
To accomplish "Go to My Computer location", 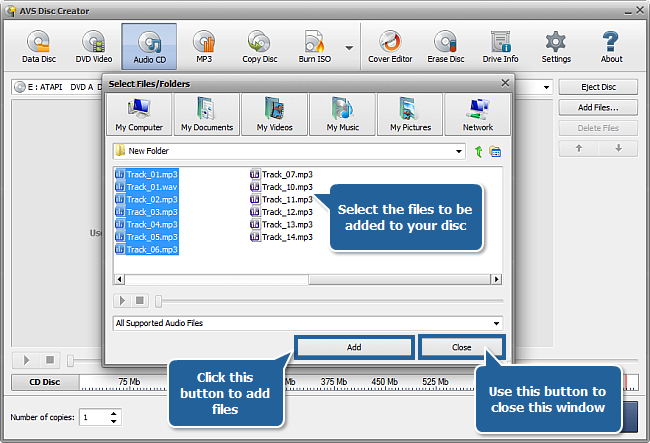I will pyautogui.click(x=139, y=115).
